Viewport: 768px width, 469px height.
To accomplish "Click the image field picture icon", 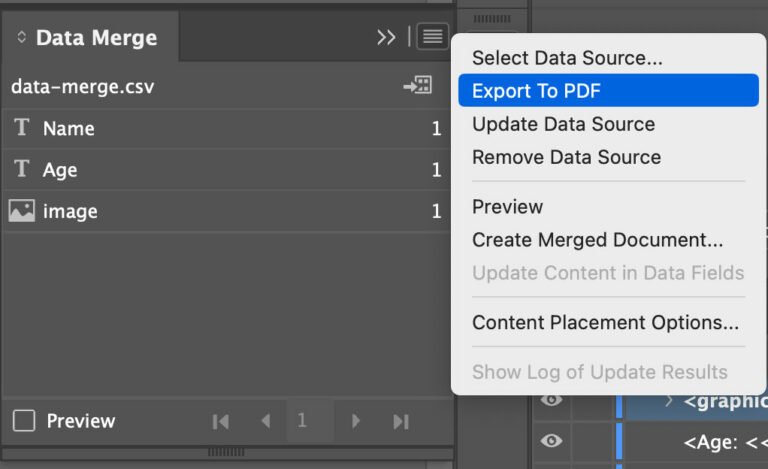I will pyautogui.click(x=21, y=211).
